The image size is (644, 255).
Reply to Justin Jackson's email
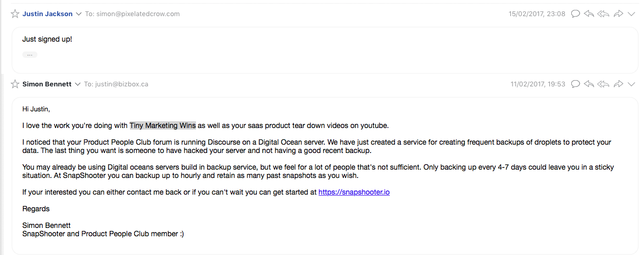589,14
